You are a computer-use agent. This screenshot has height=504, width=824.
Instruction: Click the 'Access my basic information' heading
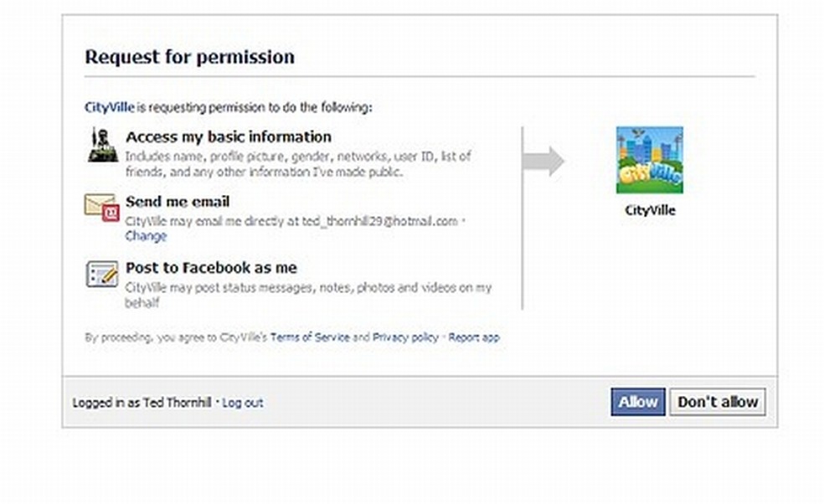tap(229, 136)
